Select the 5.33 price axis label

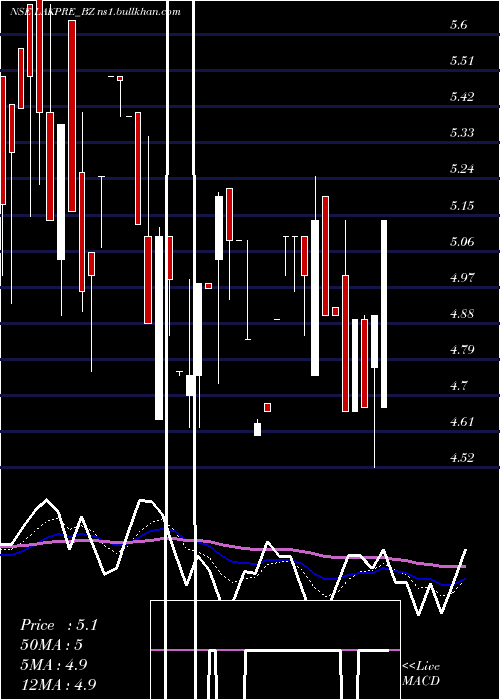[x=462, y=133]
